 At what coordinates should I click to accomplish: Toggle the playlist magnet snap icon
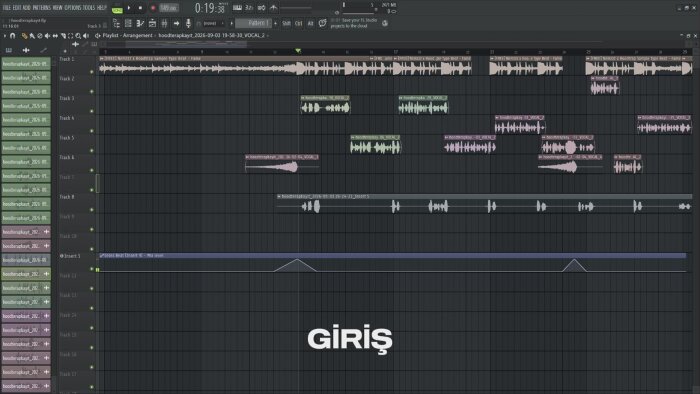12,36
